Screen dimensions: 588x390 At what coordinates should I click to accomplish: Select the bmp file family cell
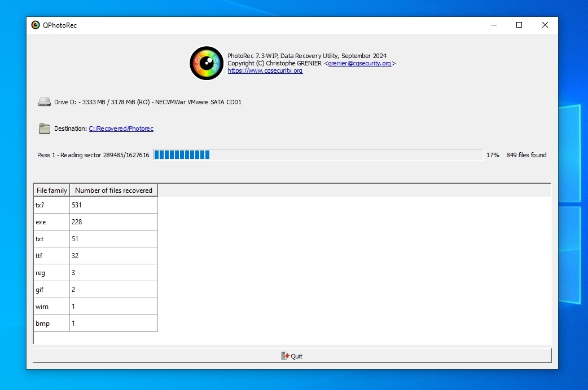click(x=52, y=323)
